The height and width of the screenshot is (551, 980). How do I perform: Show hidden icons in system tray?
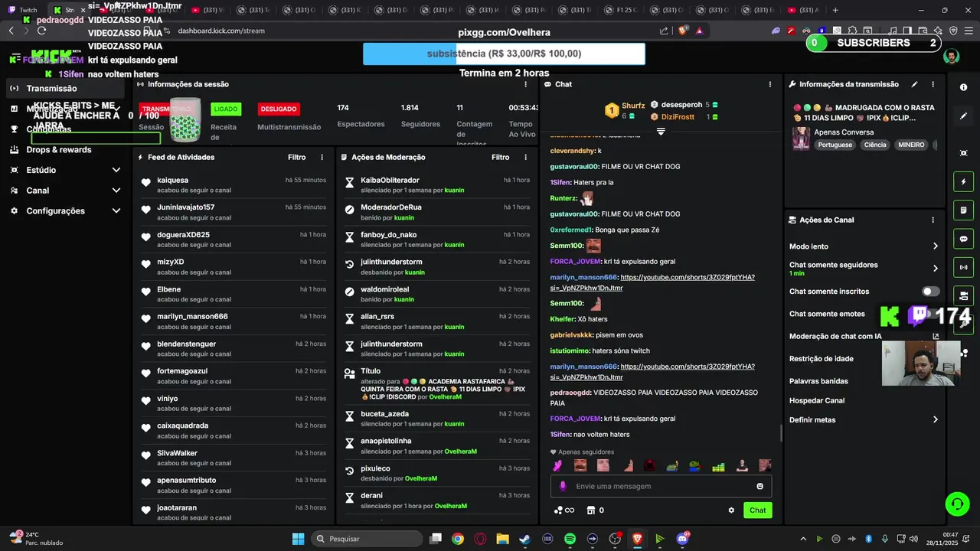point(803,539)
